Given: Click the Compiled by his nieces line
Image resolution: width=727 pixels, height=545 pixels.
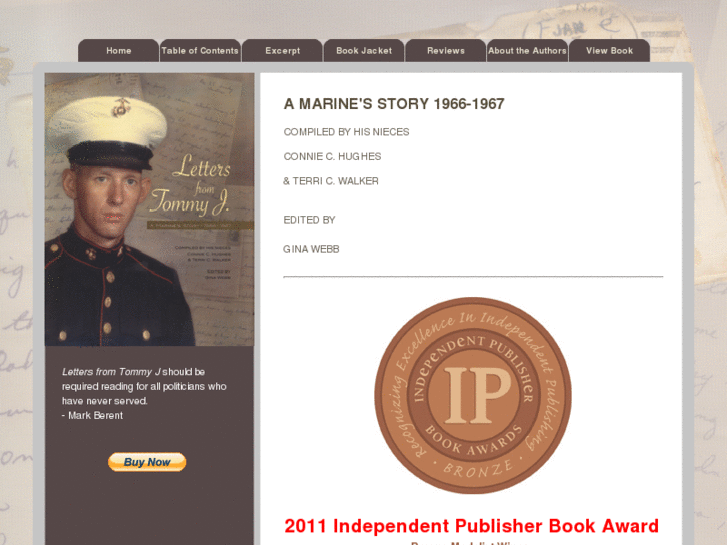Looking at the screenshot, I should (346, 132).
